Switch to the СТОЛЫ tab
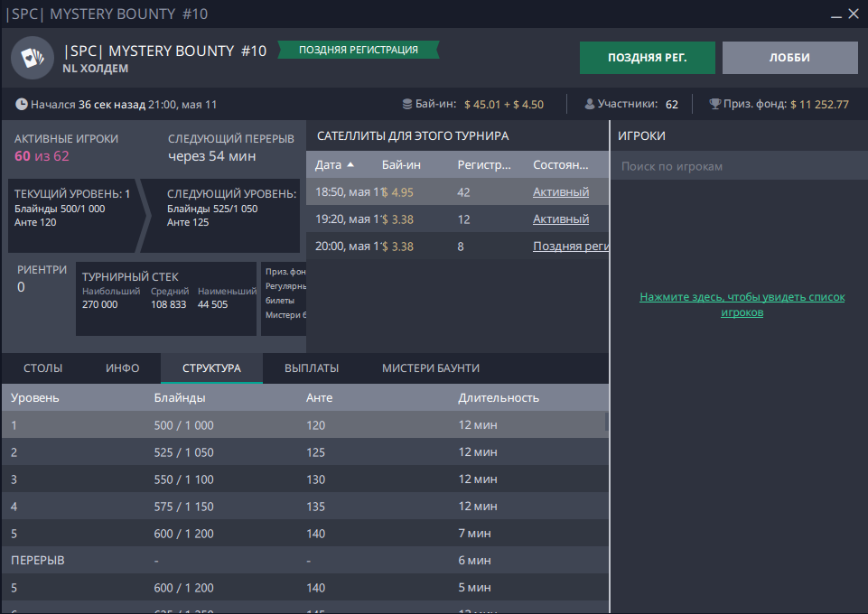 point(42,368)
